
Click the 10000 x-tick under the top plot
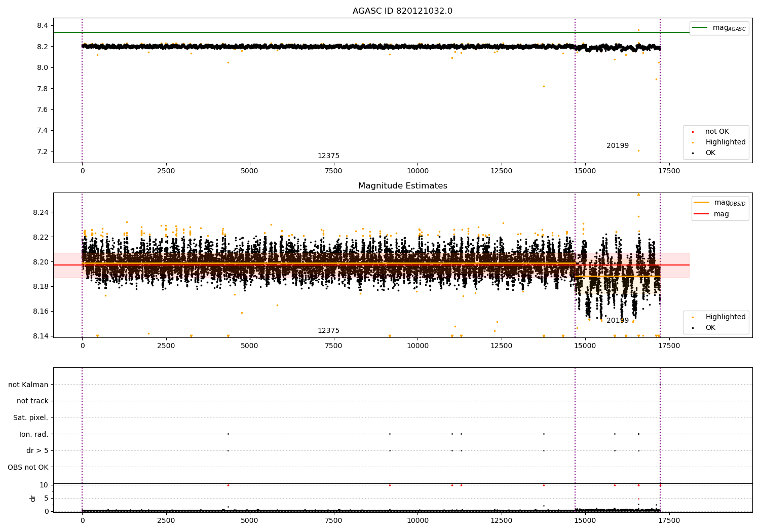417,171
